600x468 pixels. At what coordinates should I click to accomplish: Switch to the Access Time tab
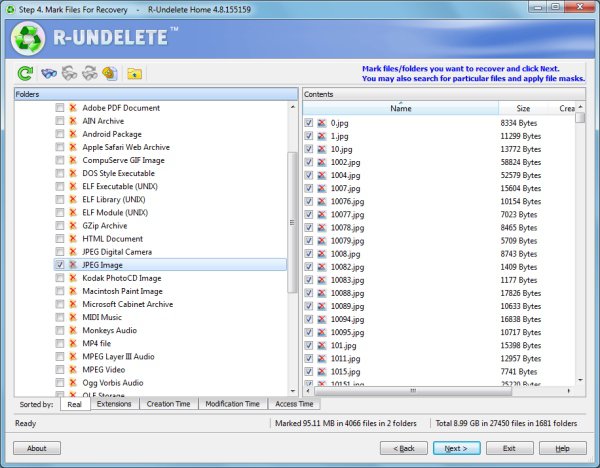[x=294, y=404]
